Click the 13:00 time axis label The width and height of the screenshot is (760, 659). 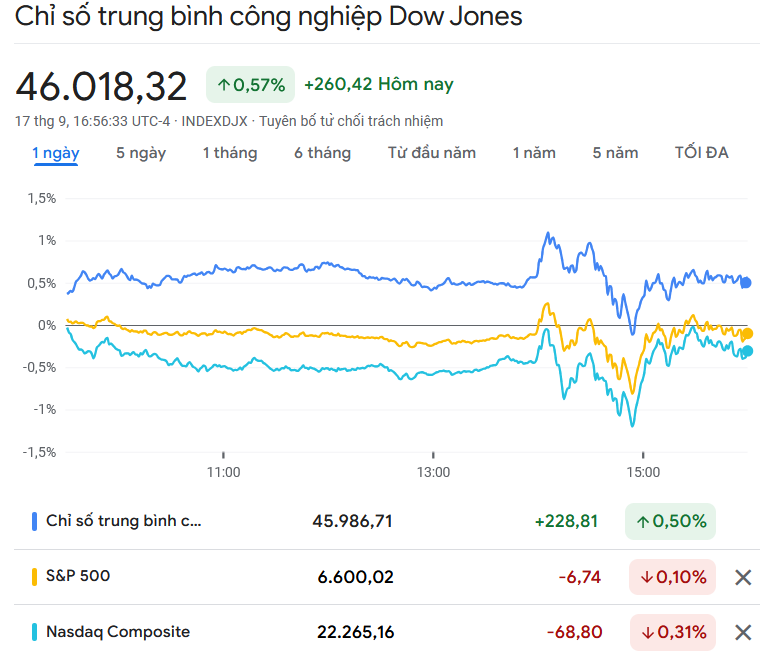433,472
